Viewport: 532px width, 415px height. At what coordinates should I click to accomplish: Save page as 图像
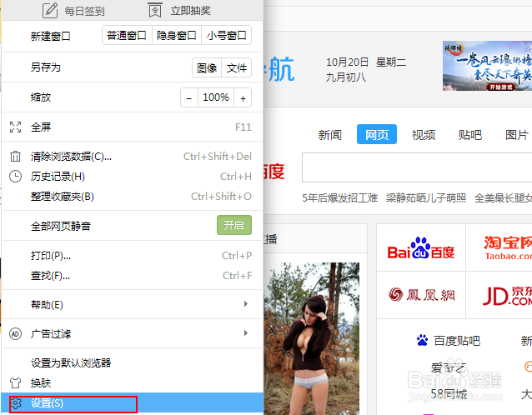click(207, 67)
